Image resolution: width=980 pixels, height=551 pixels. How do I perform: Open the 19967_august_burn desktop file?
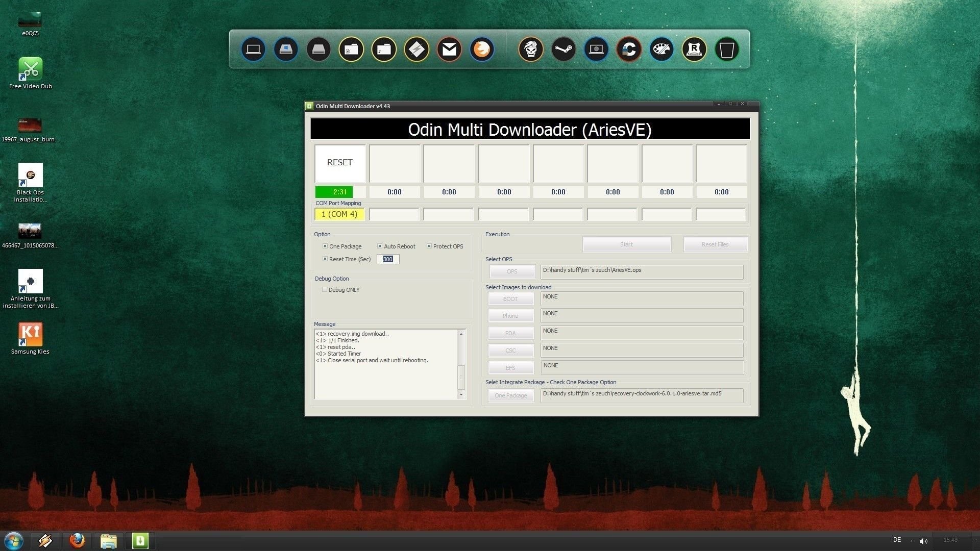[30, 130]
